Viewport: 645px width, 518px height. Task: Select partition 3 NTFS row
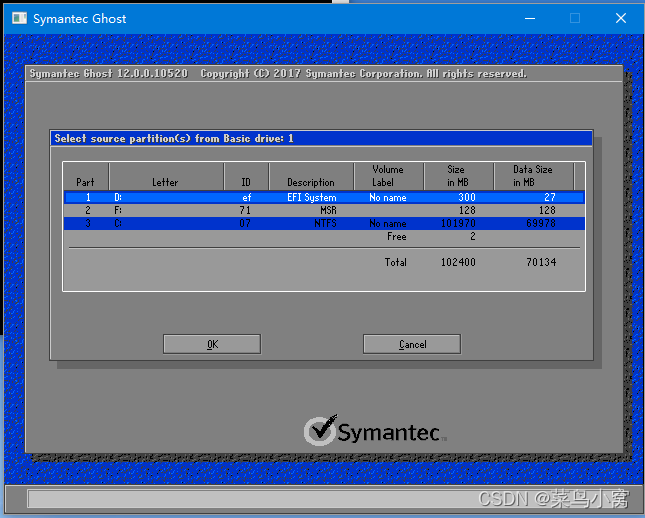pyautogui.click(x=324, y=223)
